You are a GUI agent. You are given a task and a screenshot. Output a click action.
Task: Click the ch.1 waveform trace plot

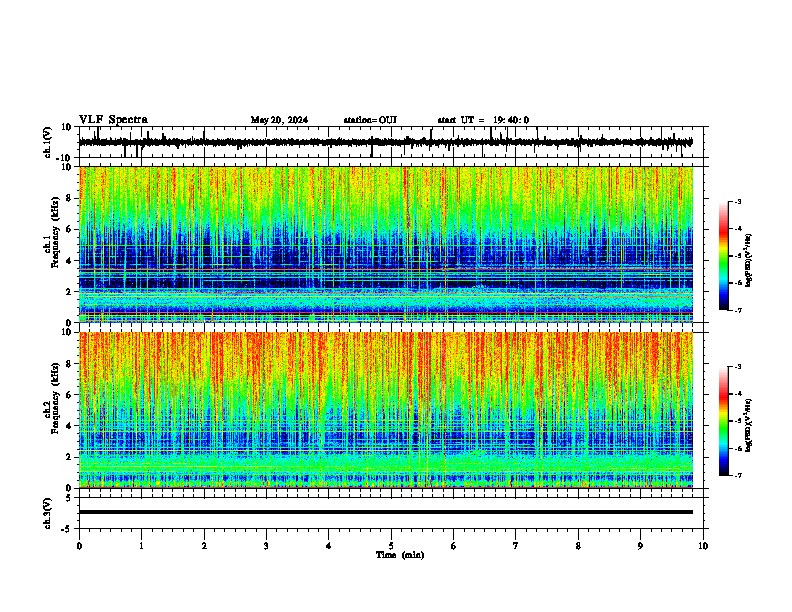click(386, 142)
